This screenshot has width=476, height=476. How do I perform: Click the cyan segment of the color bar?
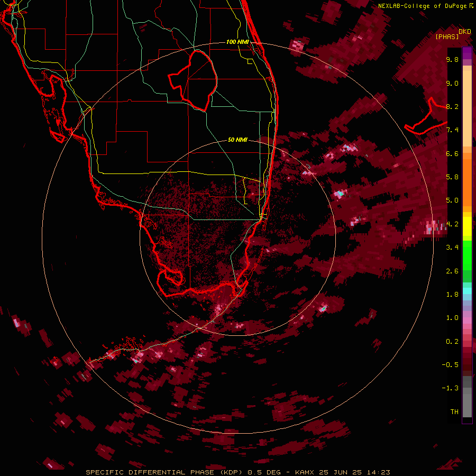pyautogui.click(x=467, y=291)
